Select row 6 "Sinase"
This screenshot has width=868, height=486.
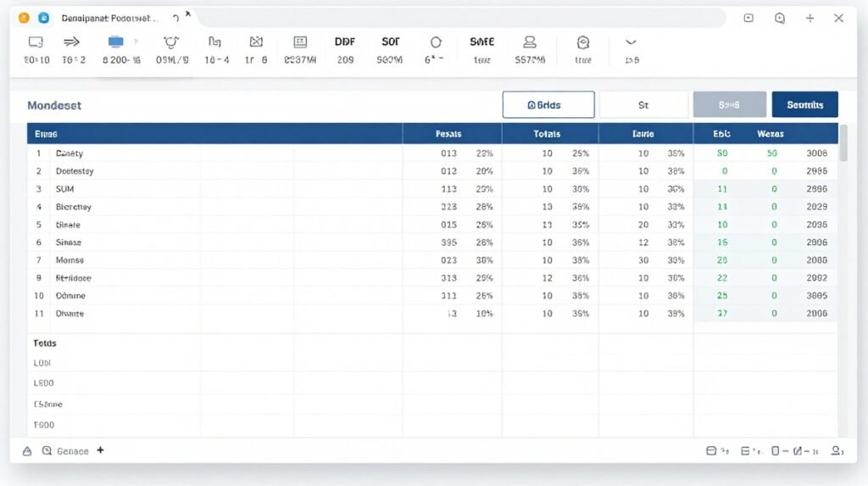tap(432, 243)
